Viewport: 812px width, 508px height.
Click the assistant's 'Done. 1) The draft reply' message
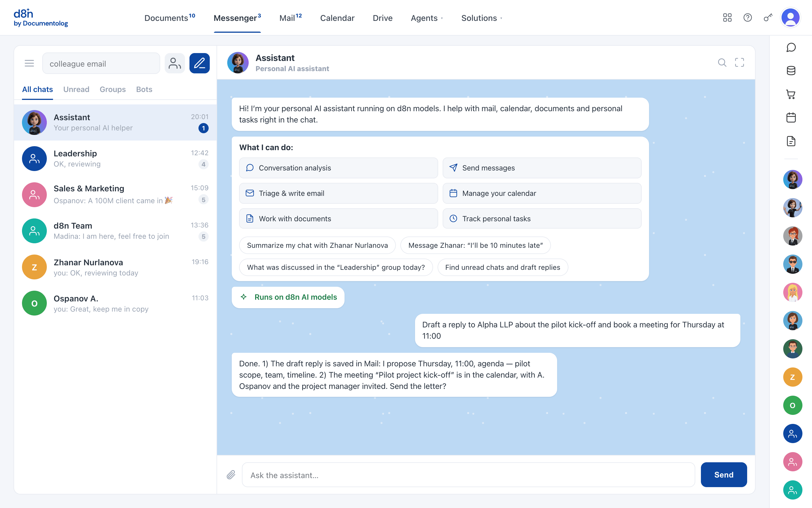point(394,375)
